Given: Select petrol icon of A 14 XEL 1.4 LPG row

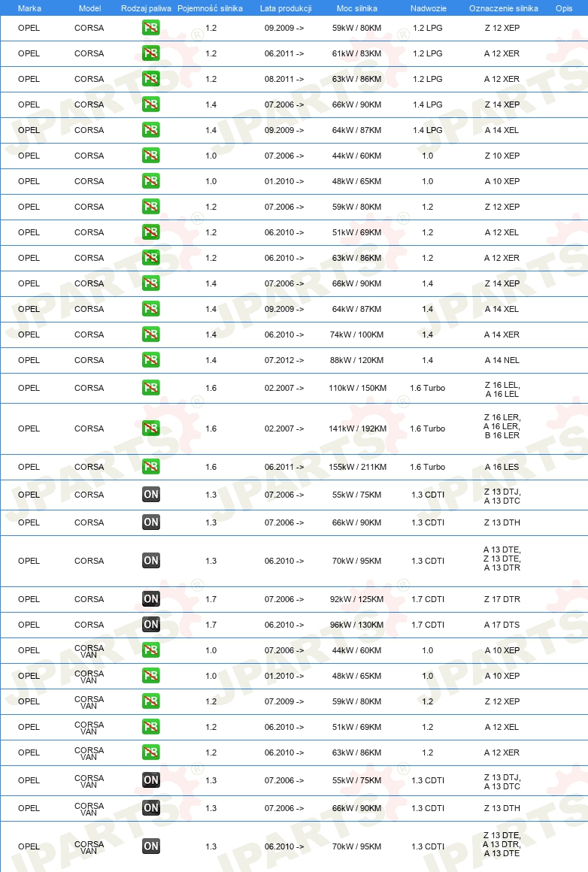Looking at the screenshot, I should pyautogui.click(x=150, y=130).
